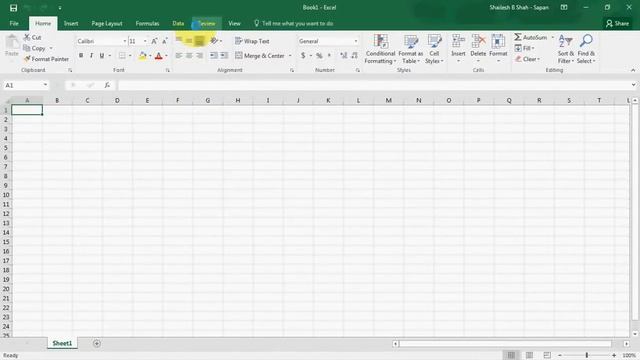Image resolution: width=640 pixels, height=360 pixels.
Task: Switch to the Page Layout tab
Action: pyautogui.click(x=107, y=24)
